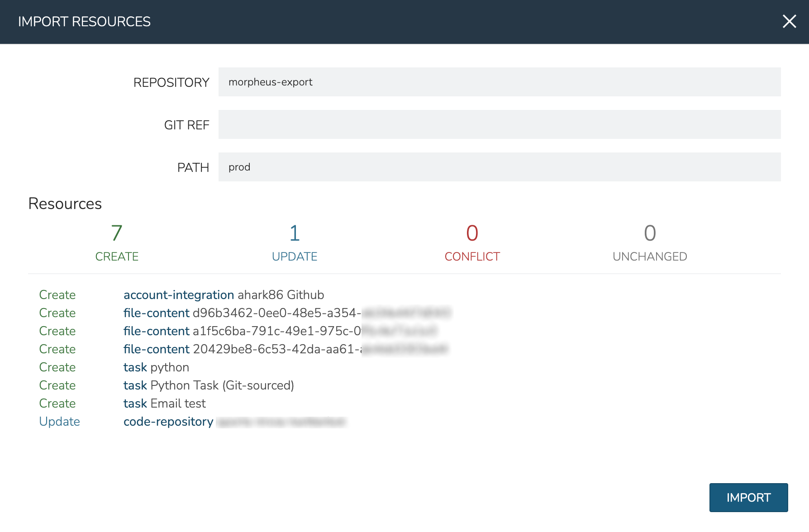Select the Path field containing prod
Viewport: 809px width, 532px height.
499,167
